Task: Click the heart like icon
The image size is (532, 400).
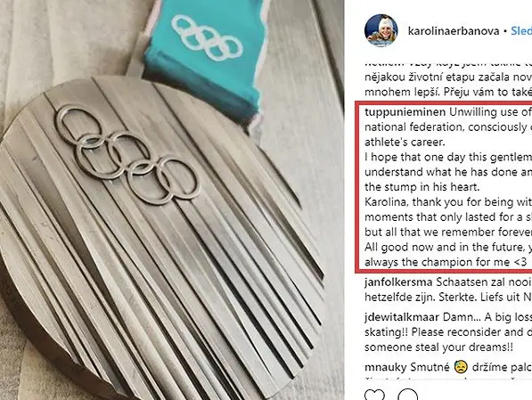Action: click(x=374, y=395)
